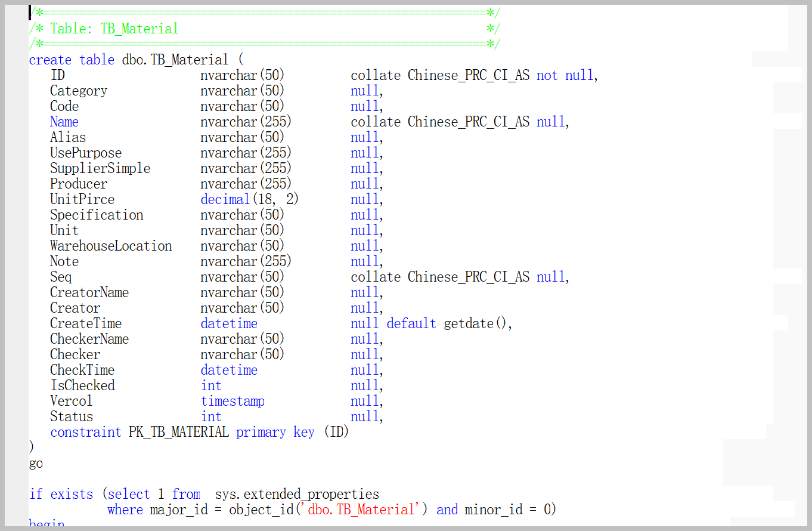Click the 'Specification' column name
The image size is (812, 531).
(97, 215)
